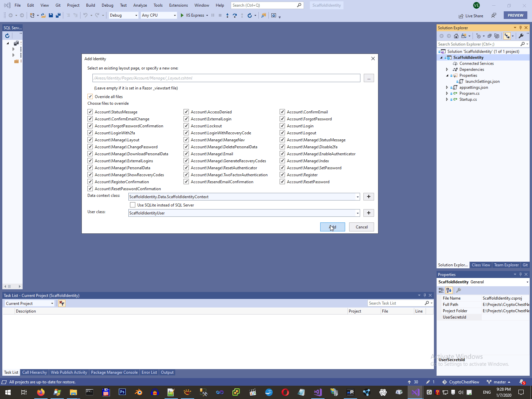
Task: Enable Use SQLite instead of SQL Server
Action: [133, 205]
